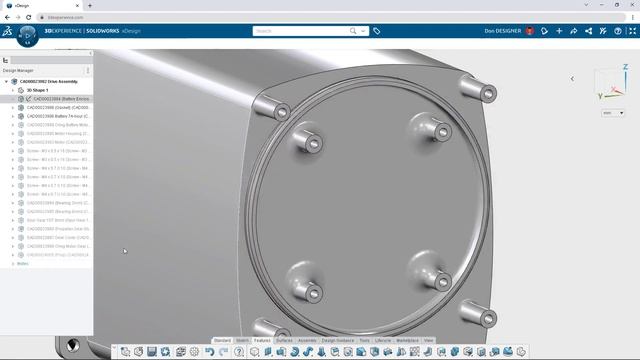Image resolution: width=640 pixels, height=360 pixels.
Task: Open the tag icon beside search
Action: [x=376, y=31]
